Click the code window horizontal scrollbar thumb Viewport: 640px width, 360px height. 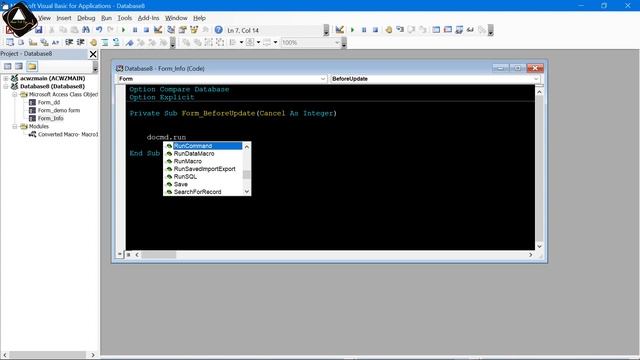(x=158, y=255)
